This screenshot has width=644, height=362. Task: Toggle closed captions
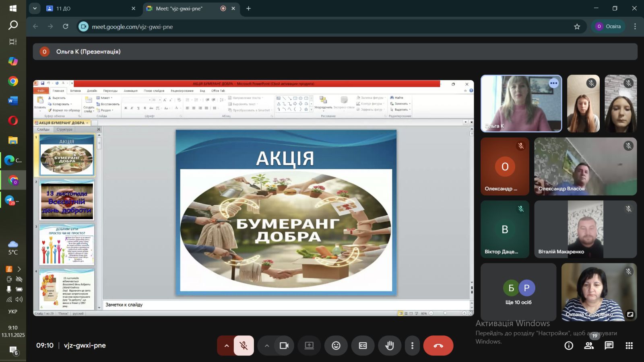(x=363, y=346)
